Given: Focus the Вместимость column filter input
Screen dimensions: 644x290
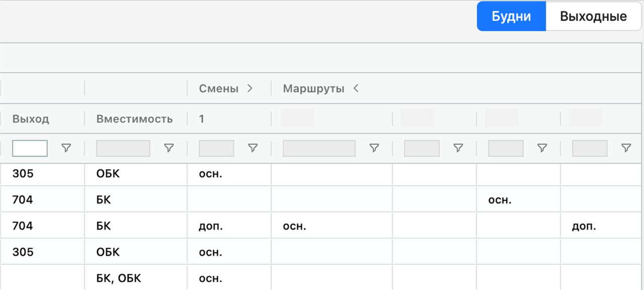Looking at the screenshot, I should [123, 148].
